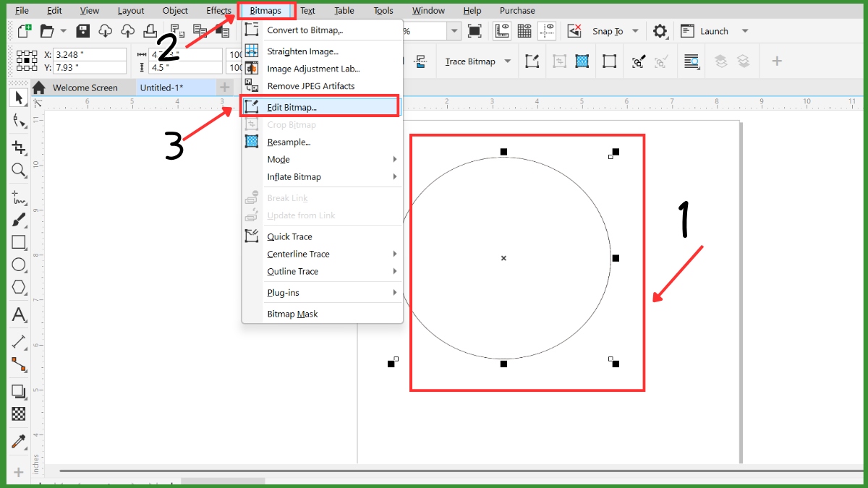Choose Edit Bitmap... menu item
The height and width of the screenshot is (488, 868).
(322, 107)
